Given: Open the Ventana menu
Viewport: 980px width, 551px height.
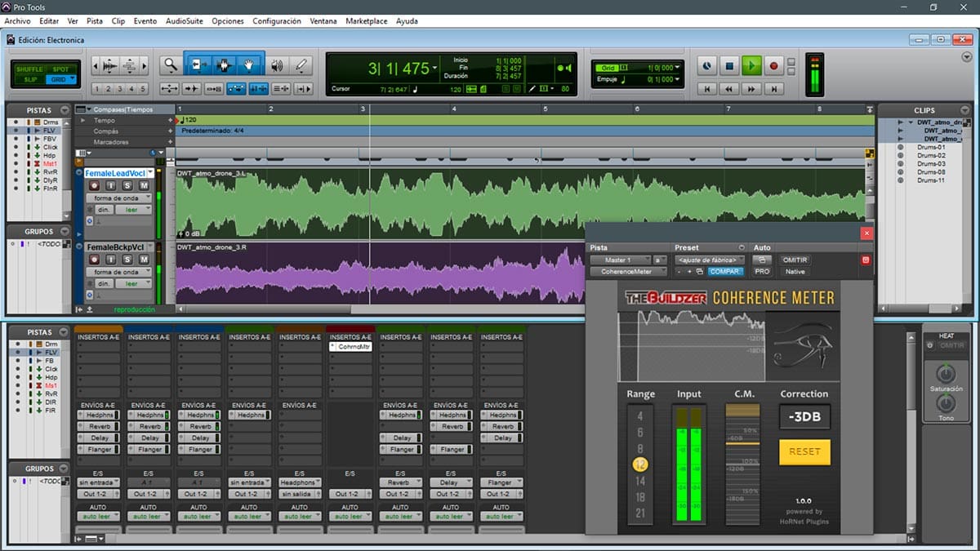Looking at the screenshot, I should (x=323, y=20).
